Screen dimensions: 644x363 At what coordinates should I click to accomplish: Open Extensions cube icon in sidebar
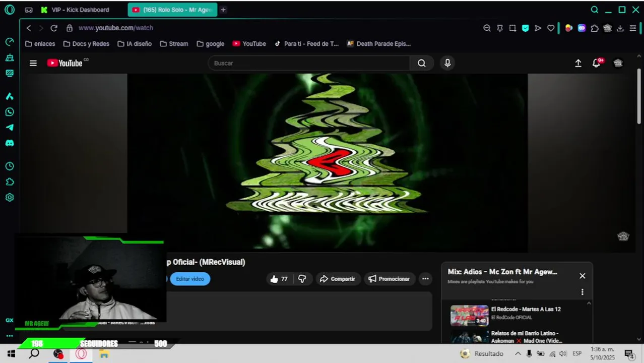[9, 182]
